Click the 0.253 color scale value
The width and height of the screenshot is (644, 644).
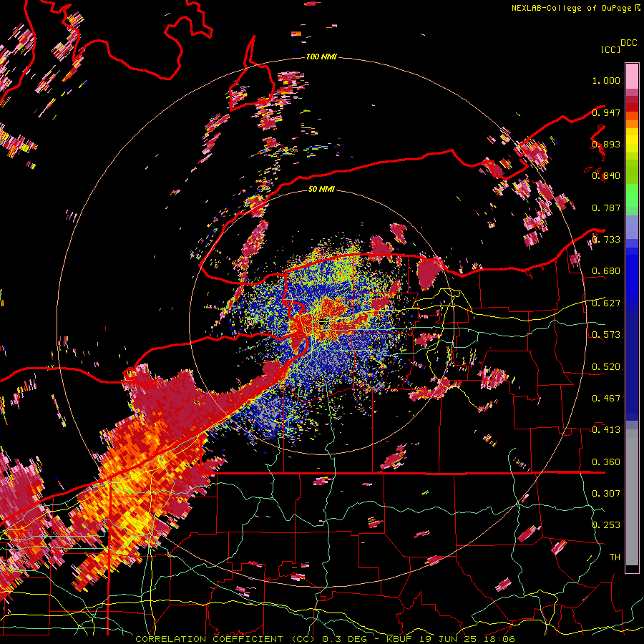pyautogui.click(x=606, y=525)
